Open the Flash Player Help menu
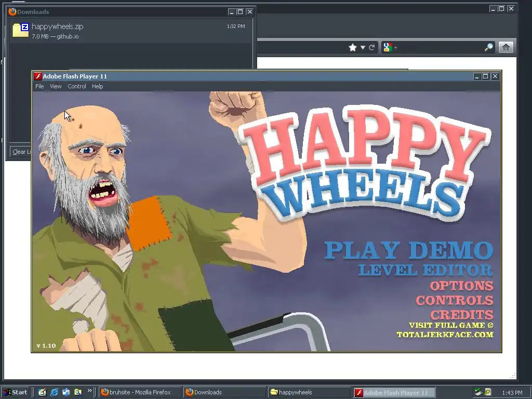532x399 pixels. (x=97, y=86)
